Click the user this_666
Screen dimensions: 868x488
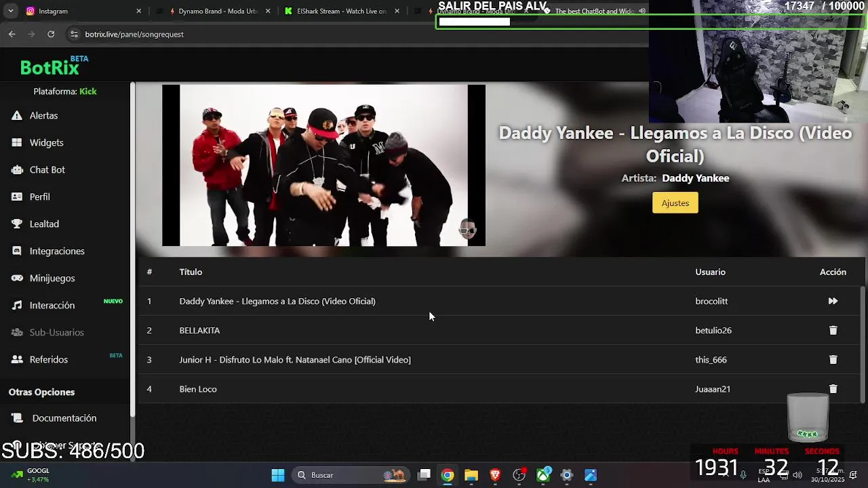[711, 360]
